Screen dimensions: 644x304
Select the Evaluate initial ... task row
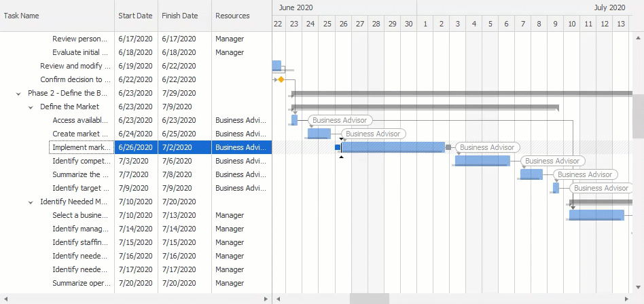[x=136, y=52]
